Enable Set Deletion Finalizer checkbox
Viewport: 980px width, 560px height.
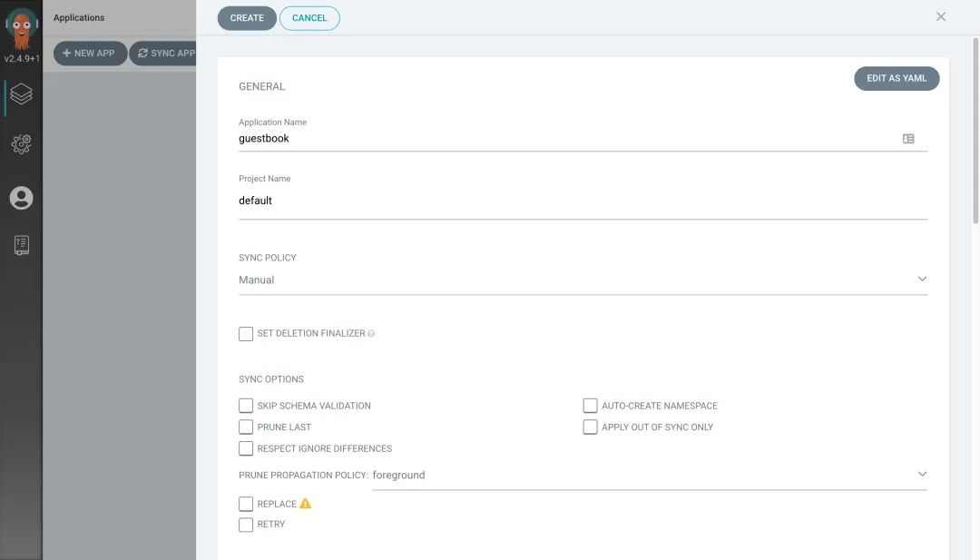[246, 334]
